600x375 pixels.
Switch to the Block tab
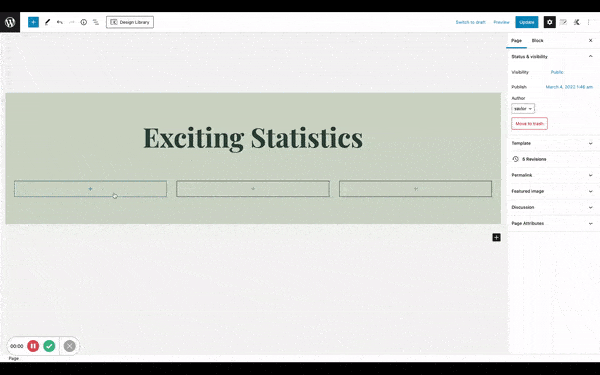(x=537, y=41)
